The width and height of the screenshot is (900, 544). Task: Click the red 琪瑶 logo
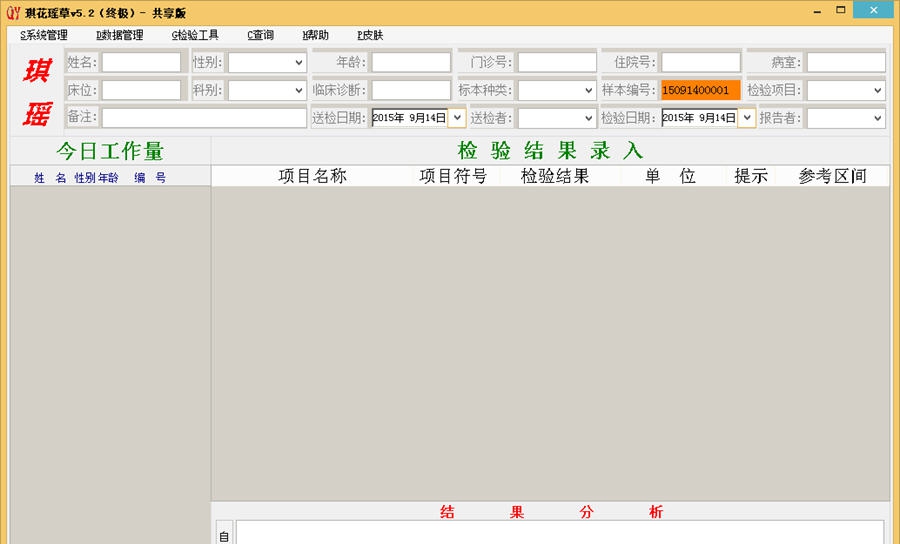[37, 90]
